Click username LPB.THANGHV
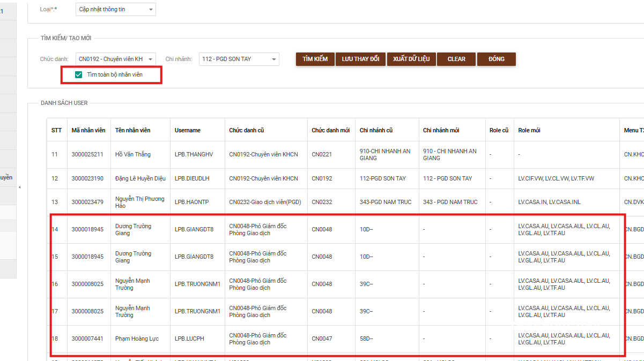 click(x=194, y=154)
